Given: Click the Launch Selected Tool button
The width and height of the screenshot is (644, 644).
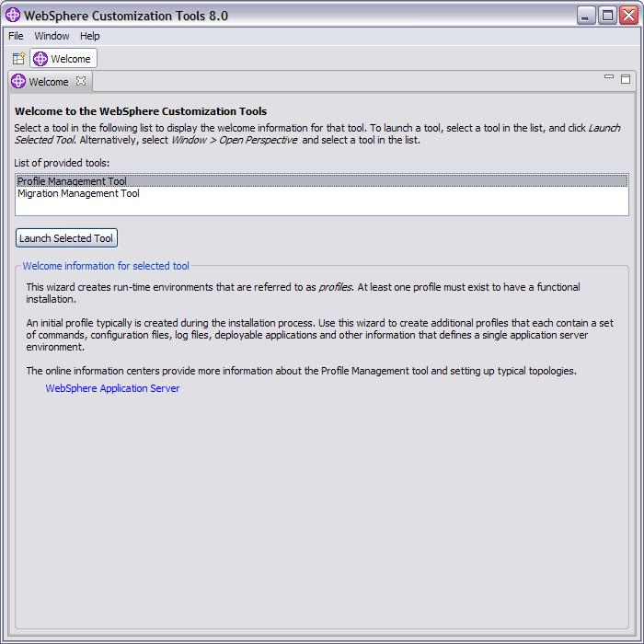Looking at the screenshot, I should 66,238.
